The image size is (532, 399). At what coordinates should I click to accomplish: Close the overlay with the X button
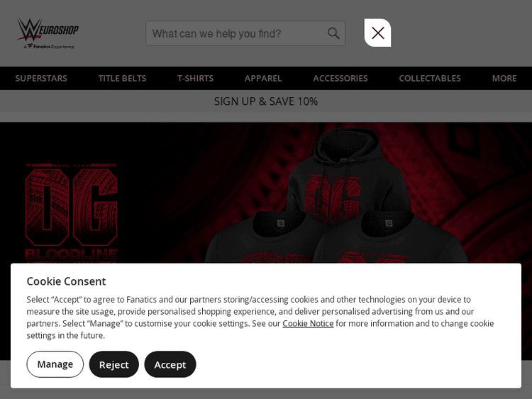pos(377,33)
